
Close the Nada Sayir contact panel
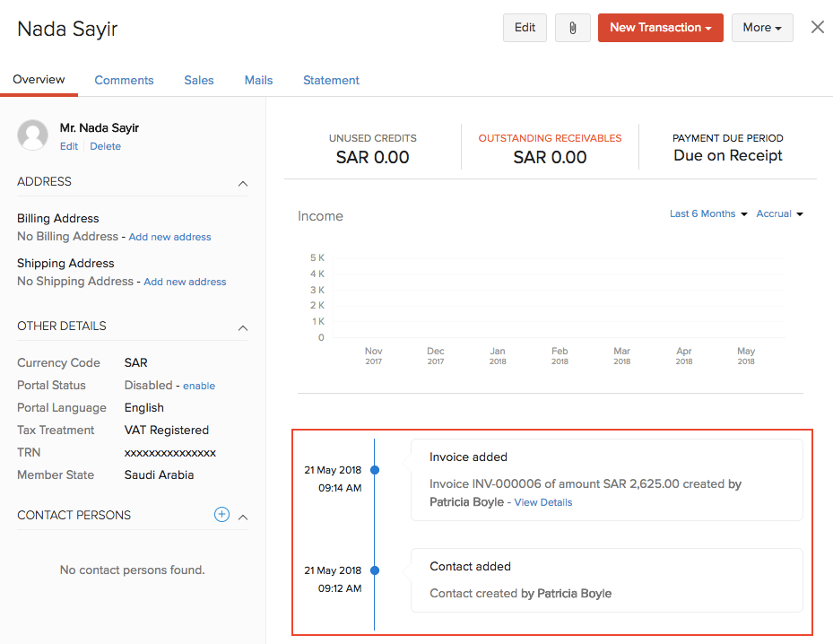coord(817,27)
